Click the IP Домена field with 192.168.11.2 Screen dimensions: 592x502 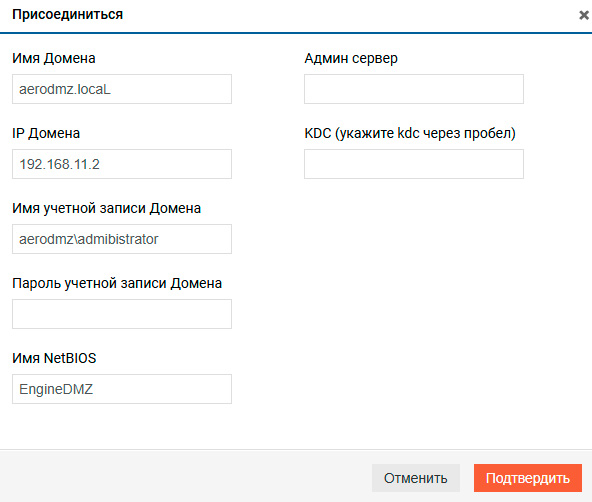pyautogui.click(x=122, y=164)
